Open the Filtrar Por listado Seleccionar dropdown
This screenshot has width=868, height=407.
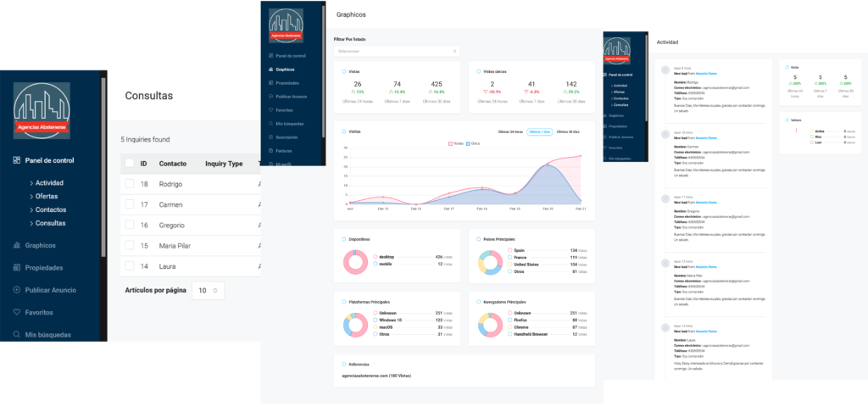[x=397, y=51]
